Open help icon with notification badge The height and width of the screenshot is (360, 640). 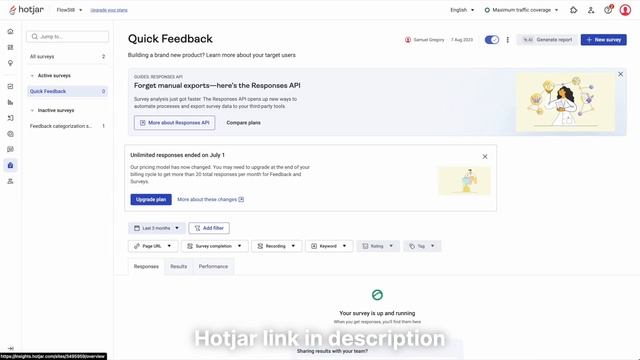[x=608, y=10]
